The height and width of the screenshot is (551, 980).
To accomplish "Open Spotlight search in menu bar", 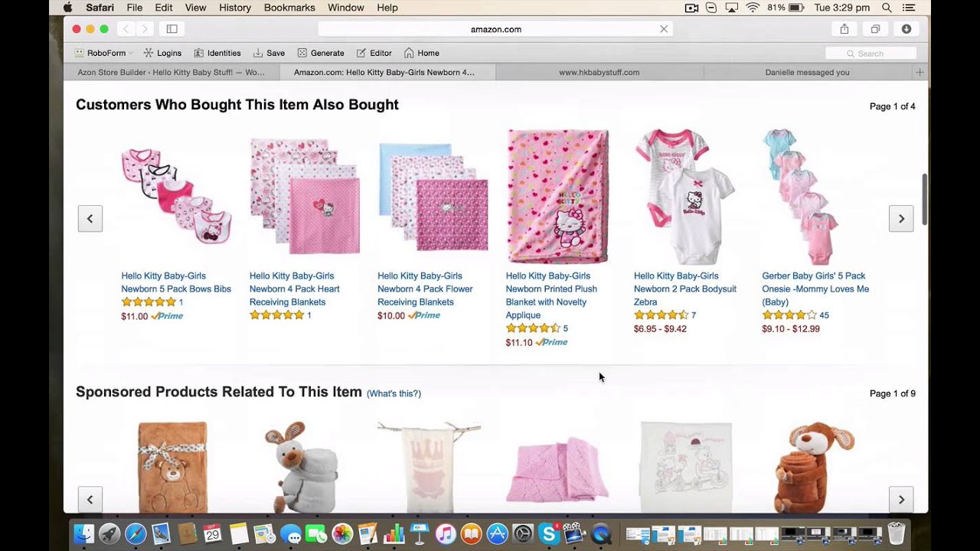I will coord(887,8).
